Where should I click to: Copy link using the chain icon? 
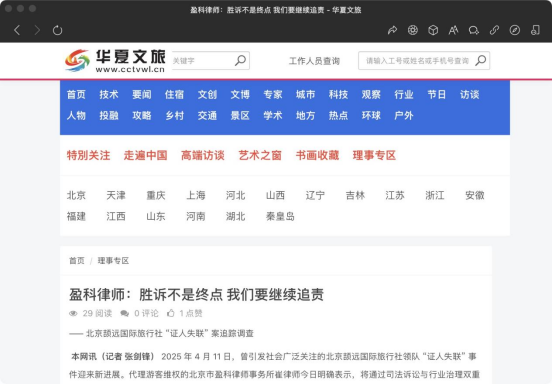pyautogui.click(x=494, y=30)
